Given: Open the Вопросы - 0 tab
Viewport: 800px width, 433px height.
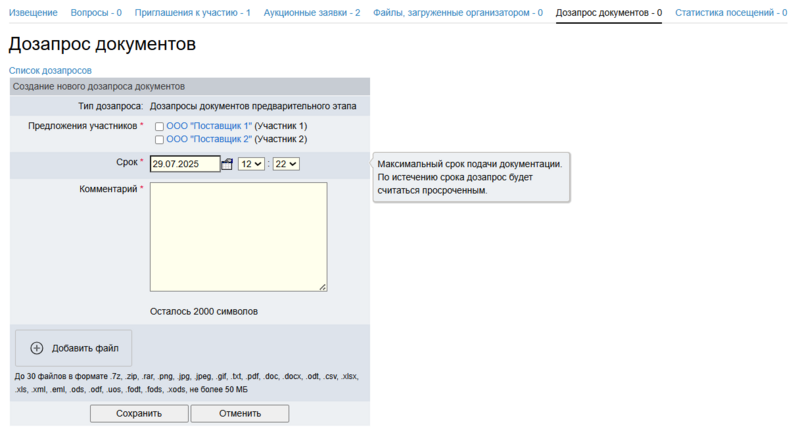Looking at the screenshot, I should [96, 13].
